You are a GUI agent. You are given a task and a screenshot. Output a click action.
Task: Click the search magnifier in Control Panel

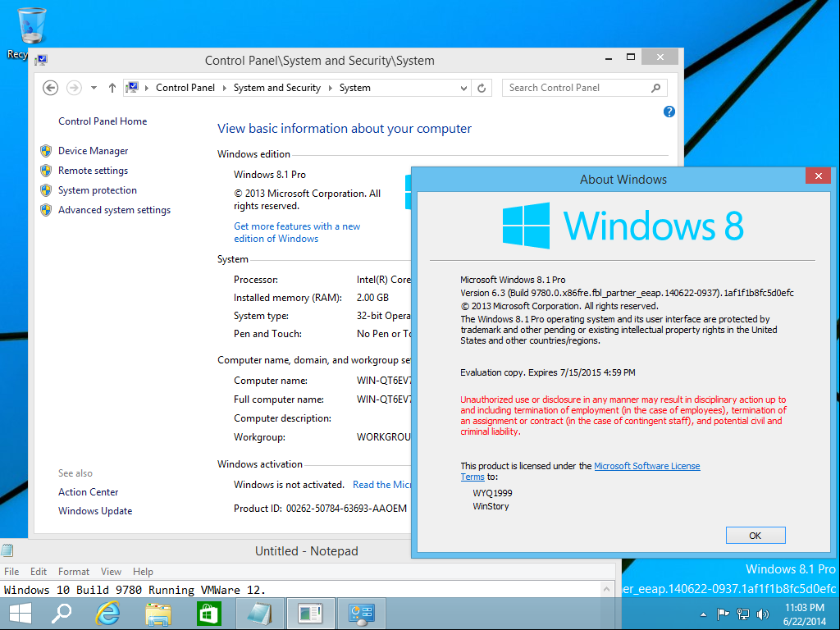[655, 88]
